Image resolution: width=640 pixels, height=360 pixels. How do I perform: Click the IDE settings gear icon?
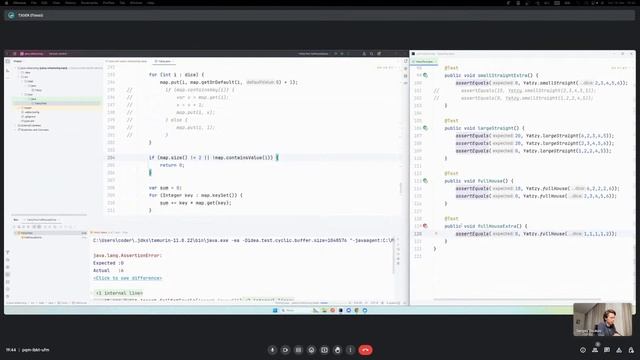pos(379,53)
